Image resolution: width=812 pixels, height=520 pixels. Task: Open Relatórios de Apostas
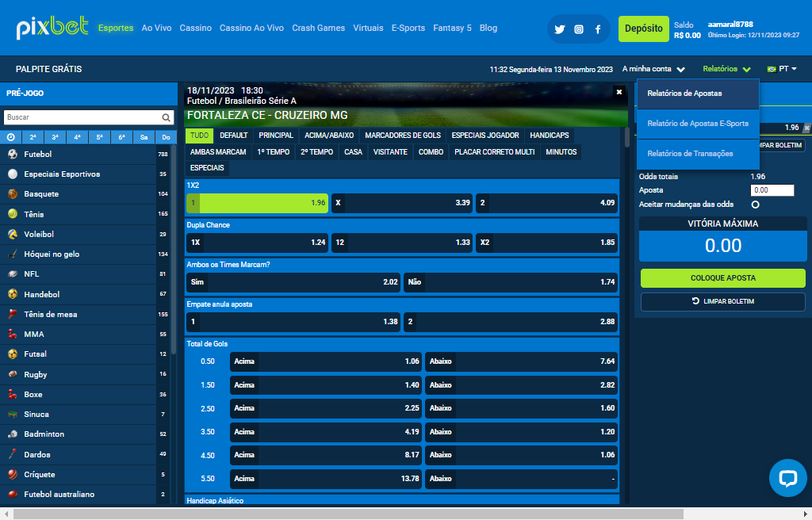tap(698, 94)
